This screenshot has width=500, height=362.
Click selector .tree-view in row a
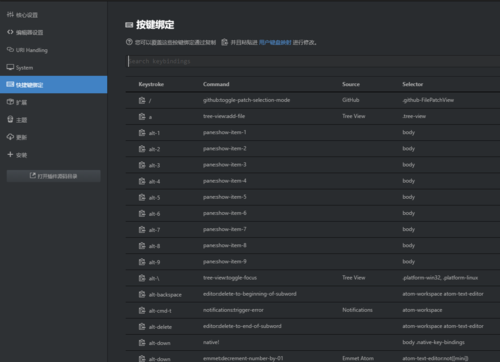[x=414, y=116]
